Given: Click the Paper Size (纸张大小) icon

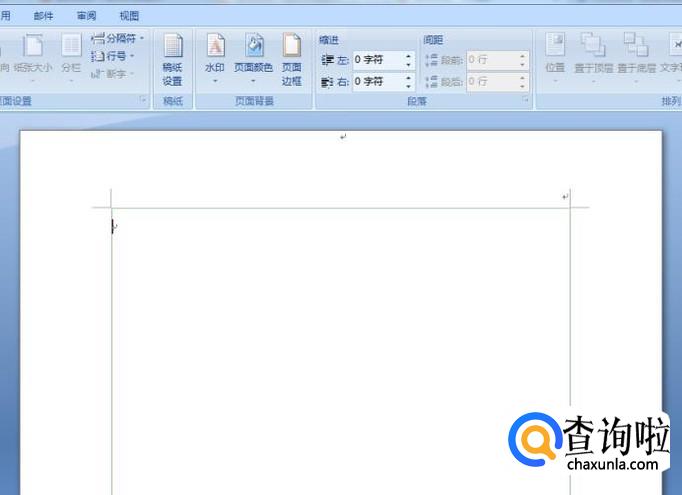Looking at the screenshot, I should pyautogui.click(x=33, y=57).
